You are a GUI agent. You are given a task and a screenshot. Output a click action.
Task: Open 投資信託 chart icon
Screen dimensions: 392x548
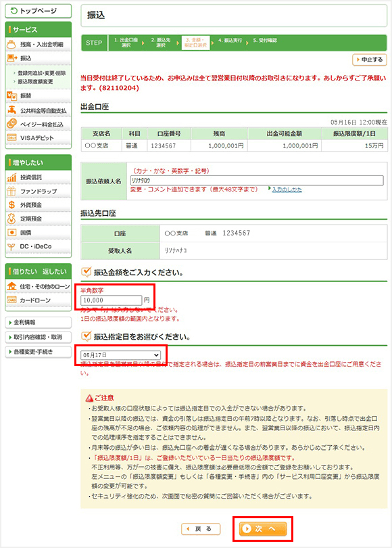click(11, 177)
